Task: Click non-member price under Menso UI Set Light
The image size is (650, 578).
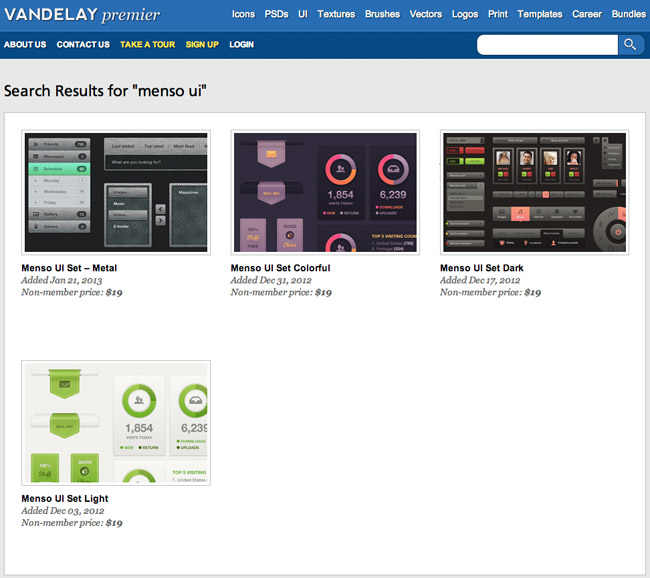Action: tap(72, 523)
